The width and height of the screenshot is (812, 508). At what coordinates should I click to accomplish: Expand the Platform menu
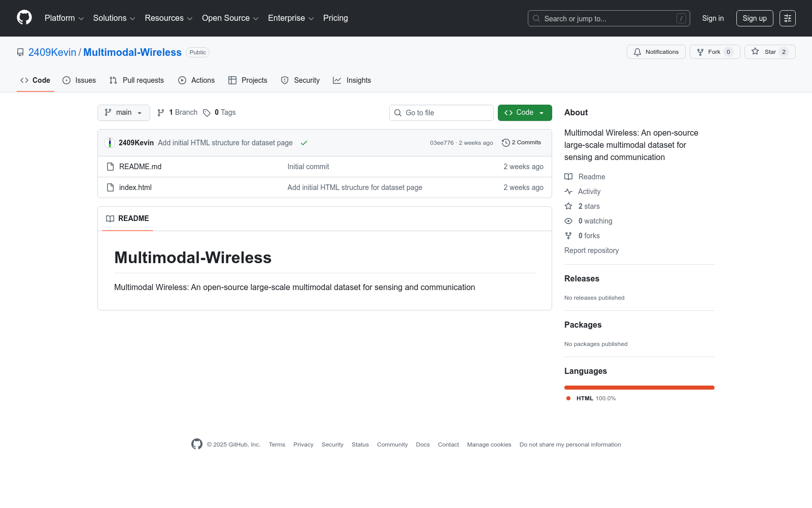tap(64, 18)
